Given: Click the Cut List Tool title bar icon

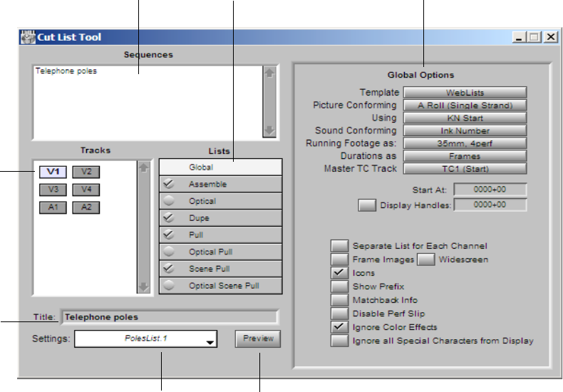Looking at the screenshot, I should [x=28, y=37].
